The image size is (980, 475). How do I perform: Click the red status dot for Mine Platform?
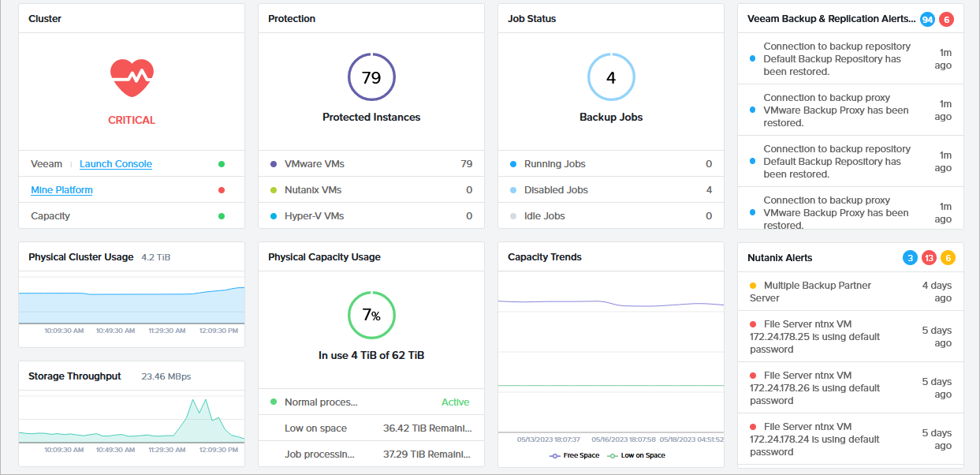tap(222, 190)
